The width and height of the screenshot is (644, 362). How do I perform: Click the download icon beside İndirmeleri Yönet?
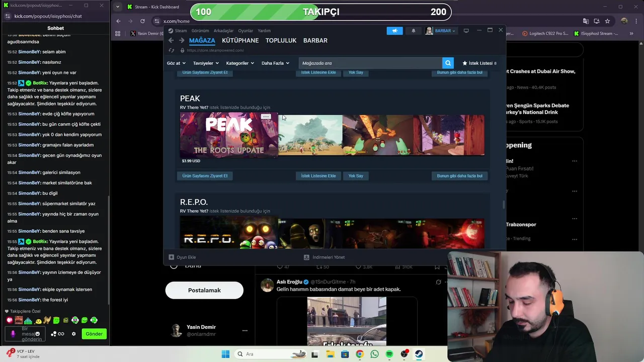[306, 257]
